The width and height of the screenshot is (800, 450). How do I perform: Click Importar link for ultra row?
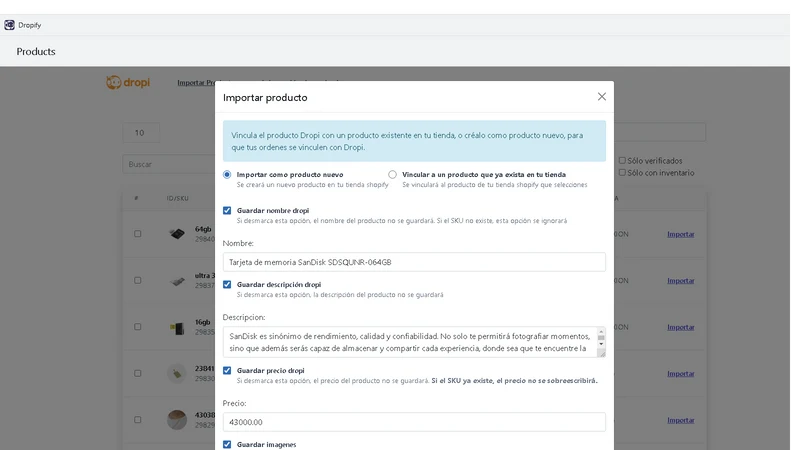pos(681,281)
